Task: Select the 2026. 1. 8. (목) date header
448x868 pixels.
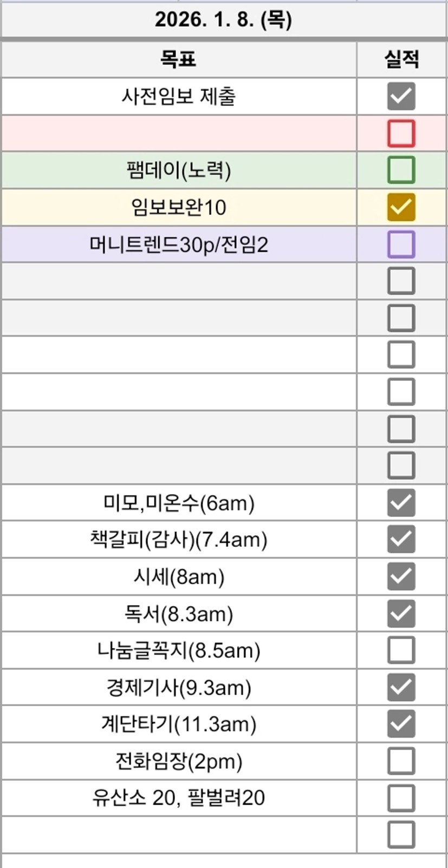Action: (223, 20)
